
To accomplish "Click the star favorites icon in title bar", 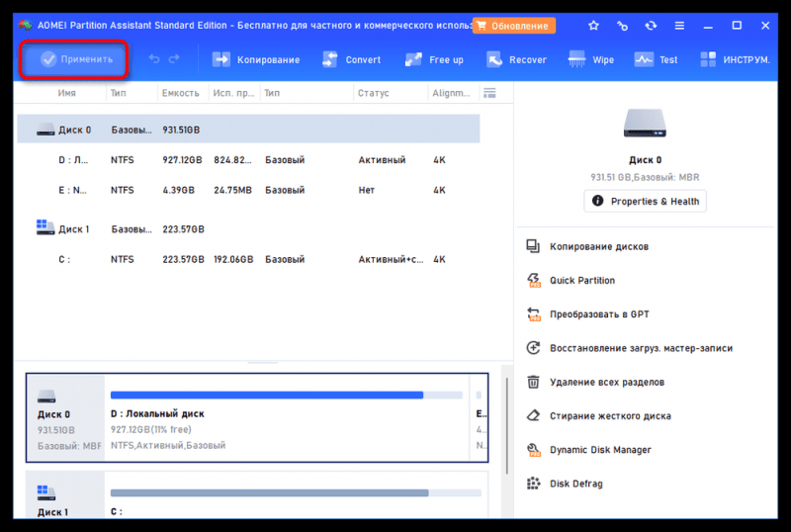I will point(594,26).
